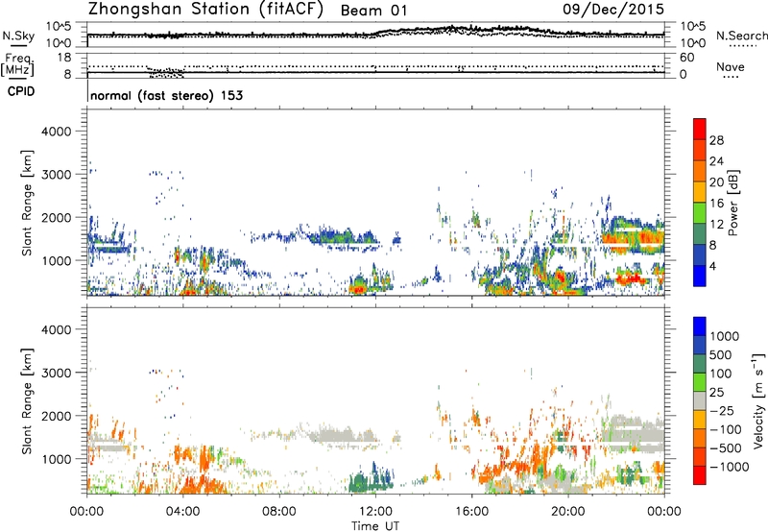Click the "60" tick on Nave axis
The height and width of the screenshot is (532, 768).
coord(686,58)
